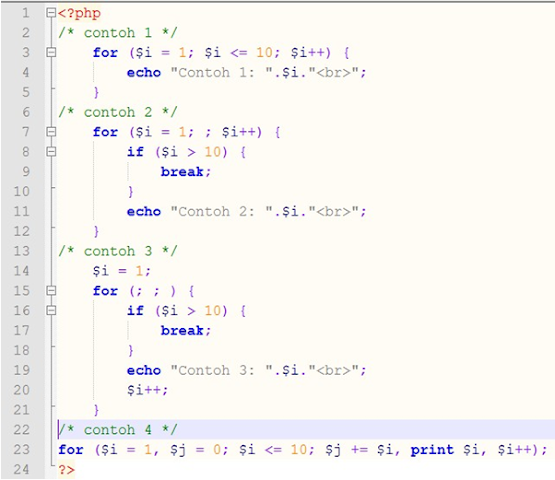The height and width of the screenshot is (480, 555).
Task: Collapse the for loop fold at line 15
Action: click(x=51, y=291)
